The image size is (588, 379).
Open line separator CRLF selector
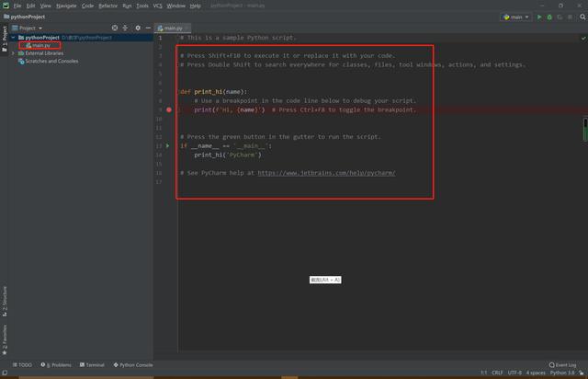[497, 373]
